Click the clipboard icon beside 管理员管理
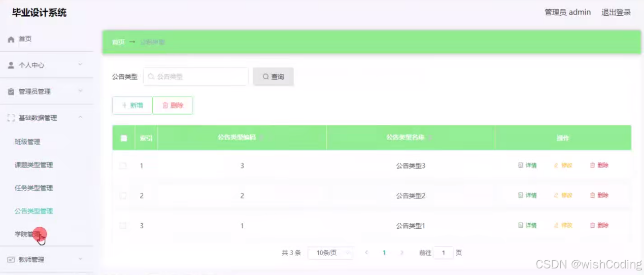The height and width of the screenshot is (275, 644). pos(11,92)
